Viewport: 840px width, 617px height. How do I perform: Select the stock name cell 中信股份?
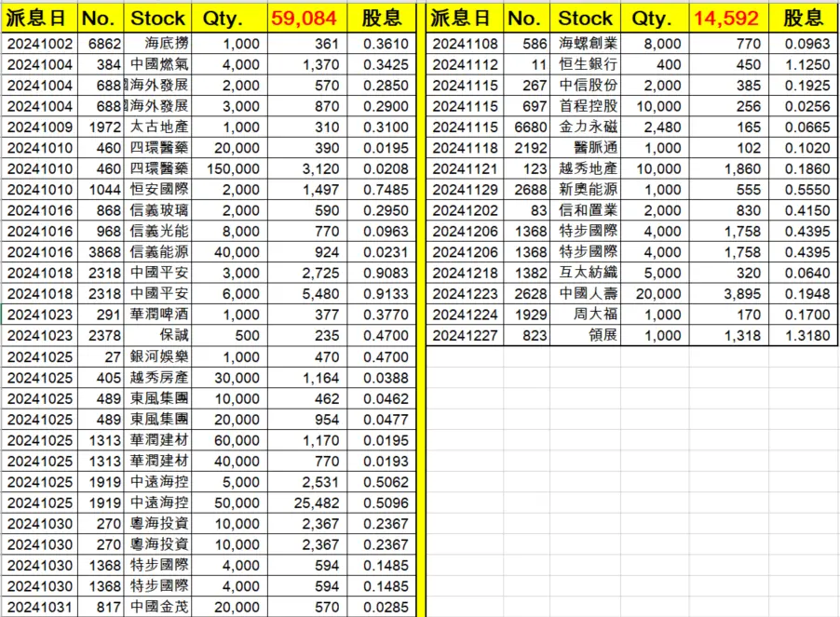585,85
